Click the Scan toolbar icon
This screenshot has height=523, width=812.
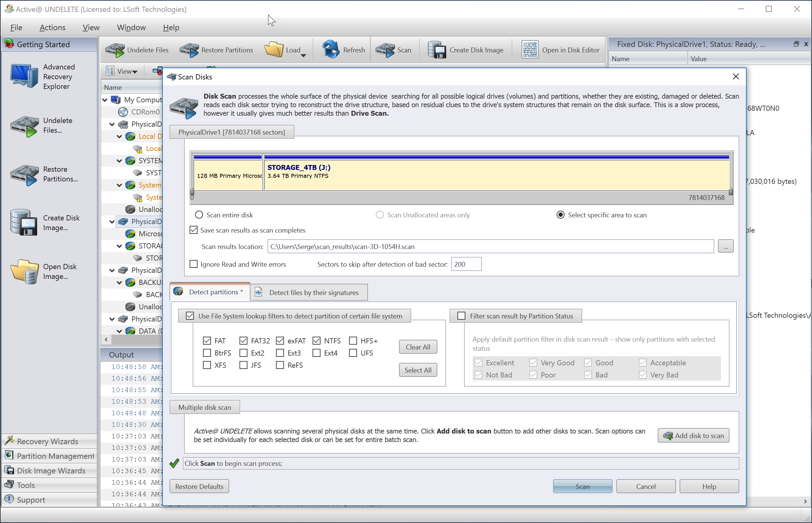point(395,50)
